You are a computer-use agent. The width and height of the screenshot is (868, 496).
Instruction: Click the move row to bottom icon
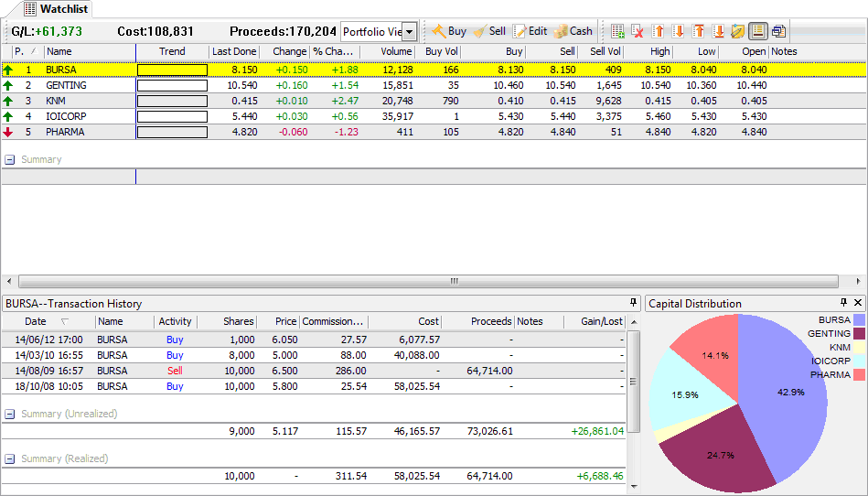(x=719, y=31)
